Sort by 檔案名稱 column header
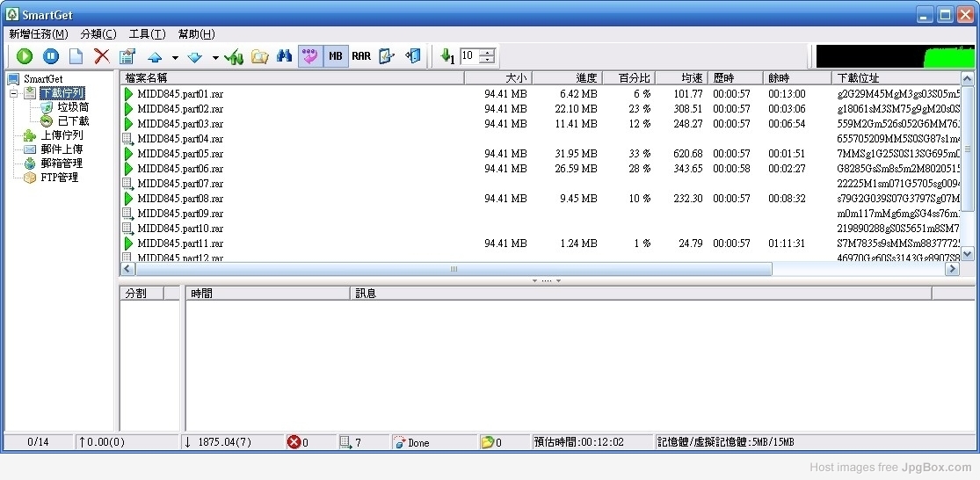Viewport: 980px width, 480px height. click(290, 78)
